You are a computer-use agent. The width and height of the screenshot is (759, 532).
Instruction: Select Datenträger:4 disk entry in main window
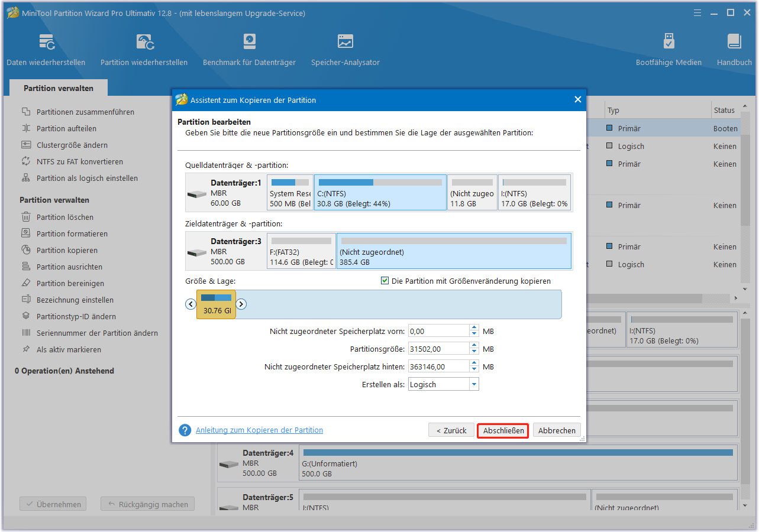pyautogui.click(x=259, y=462)
